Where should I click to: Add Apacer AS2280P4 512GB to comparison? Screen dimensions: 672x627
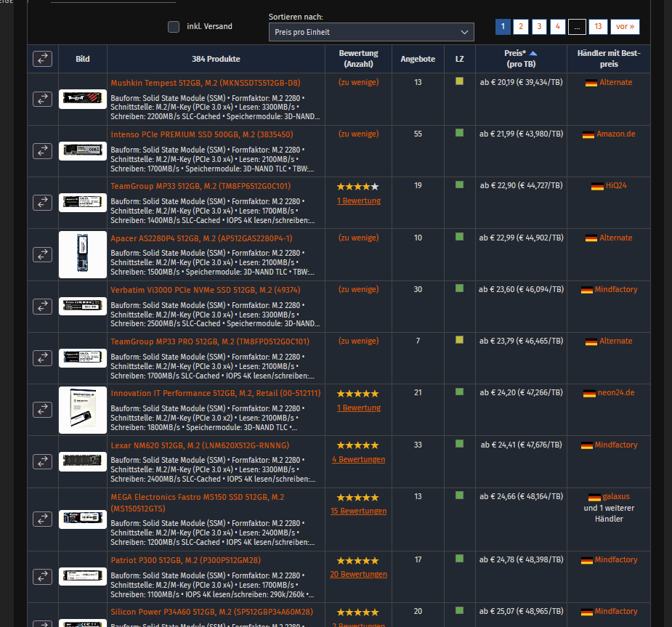(x=42, y=254)
